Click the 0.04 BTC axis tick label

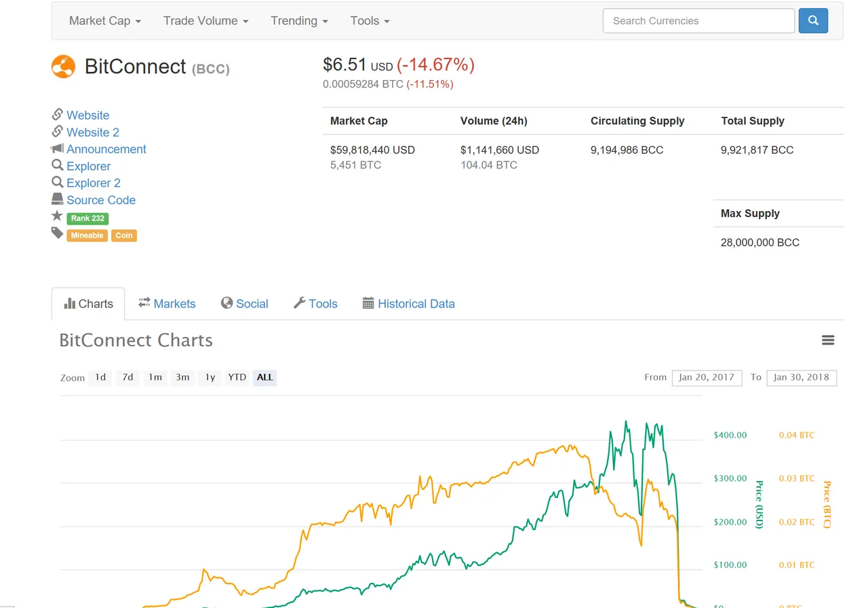click(x=797, y=435)
